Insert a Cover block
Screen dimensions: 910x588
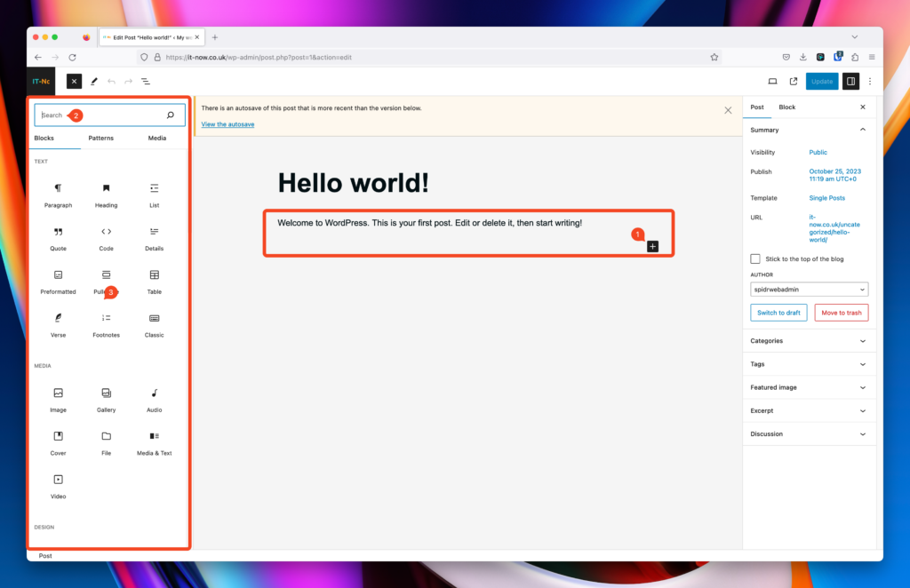58,443
